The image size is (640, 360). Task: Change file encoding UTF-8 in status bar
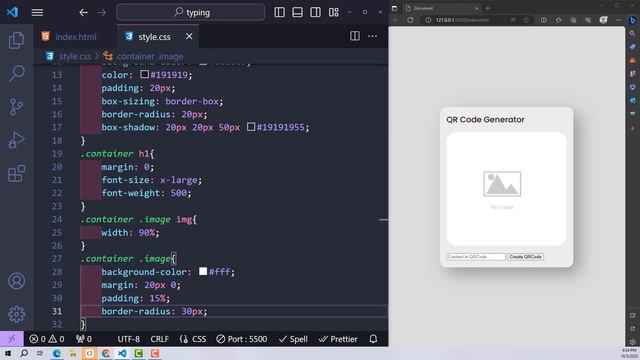coord(129,339)
